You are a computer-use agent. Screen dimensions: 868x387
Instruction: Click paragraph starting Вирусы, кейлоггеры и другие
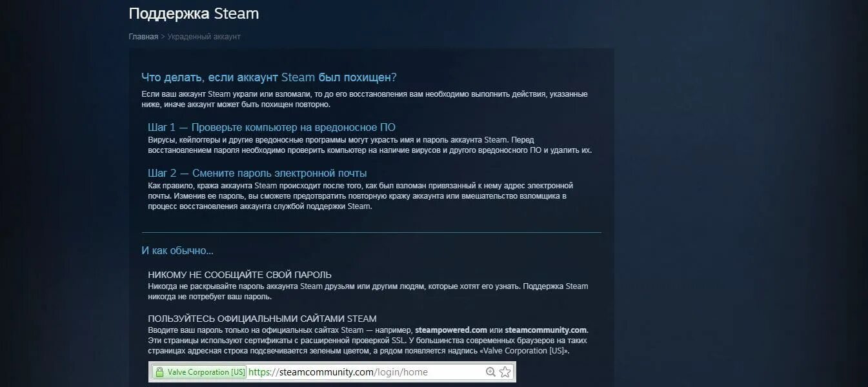click(370, 145)
